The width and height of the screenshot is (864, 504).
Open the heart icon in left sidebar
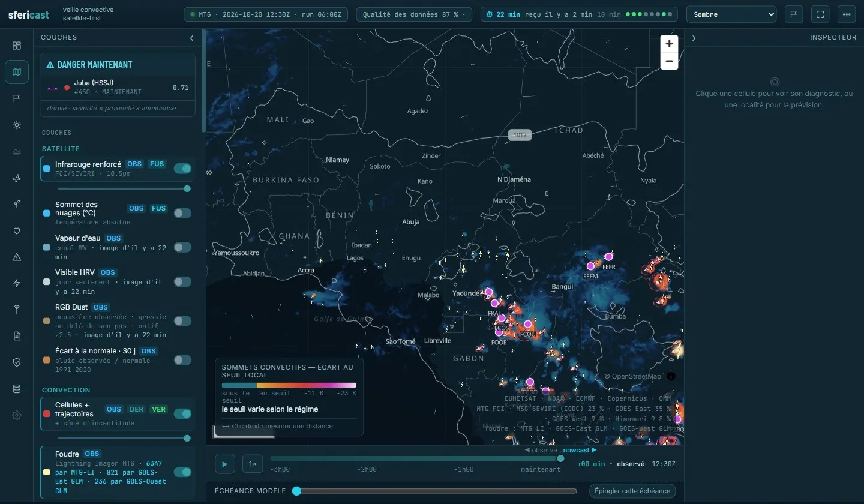click(x=17, y=231)
